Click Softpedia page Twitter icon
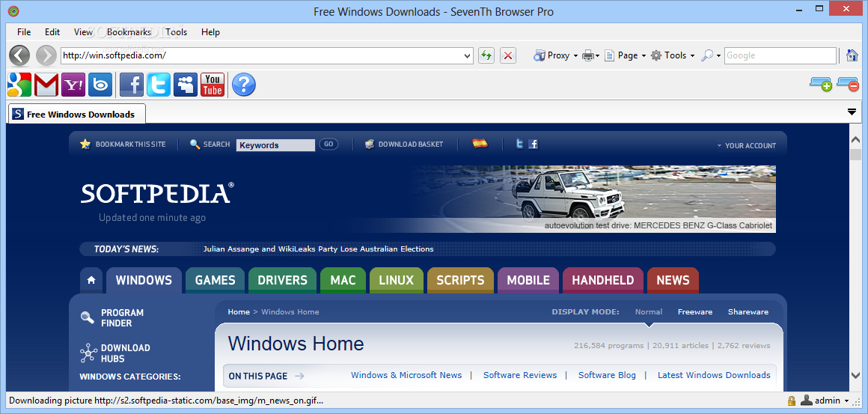868x414 pixels. [x=519, y=144]
